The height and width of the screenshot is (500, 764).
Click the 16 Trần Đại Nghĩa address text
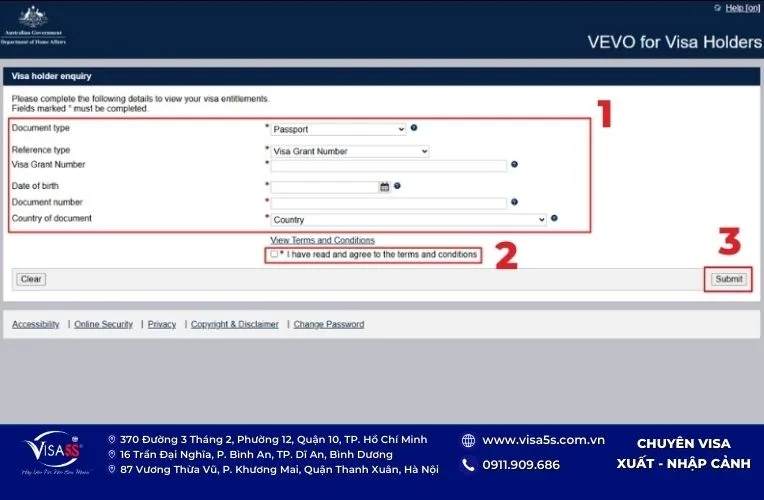256,455
